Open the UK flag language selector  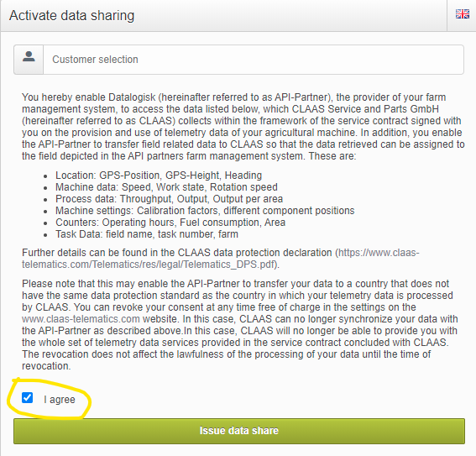pos(463,14)
